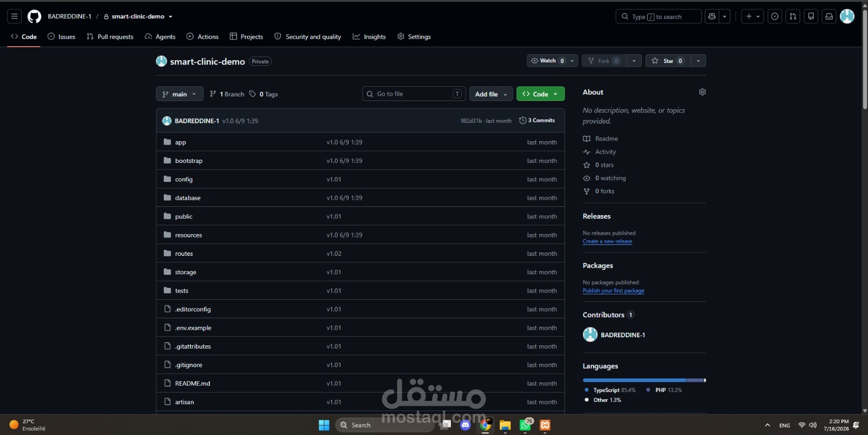Open the Activity link in About

point(605,152)
